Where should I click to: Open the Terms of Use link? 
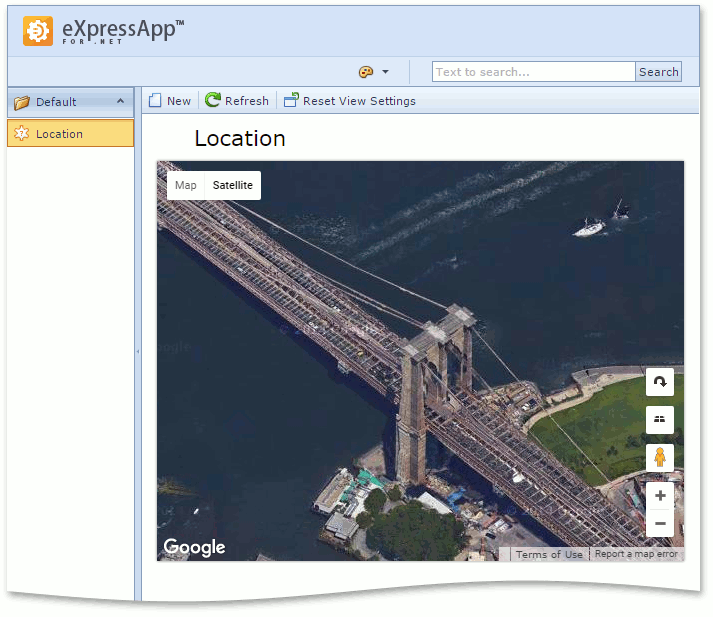[549, 554]
